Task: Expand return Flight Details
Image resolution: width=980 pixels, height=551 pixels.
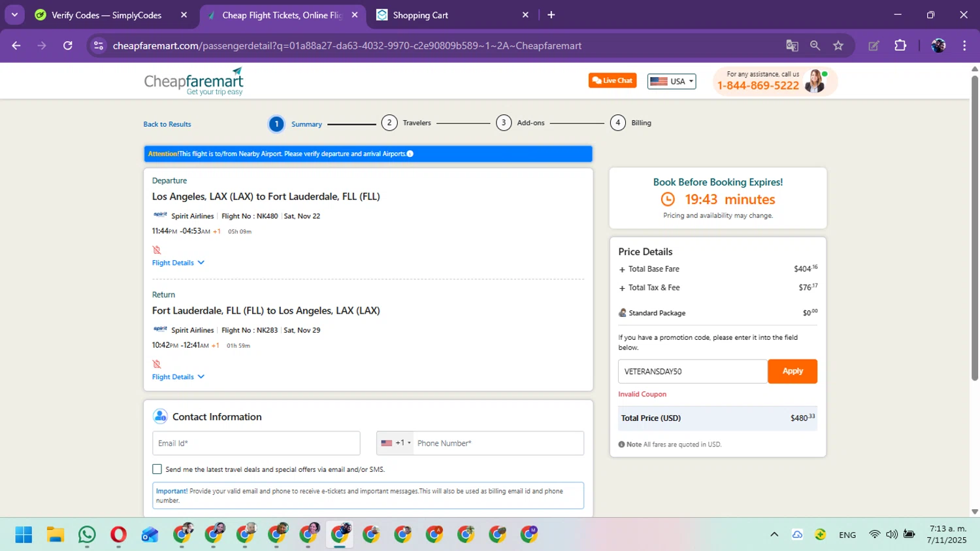Action: (x=178, y=377)
